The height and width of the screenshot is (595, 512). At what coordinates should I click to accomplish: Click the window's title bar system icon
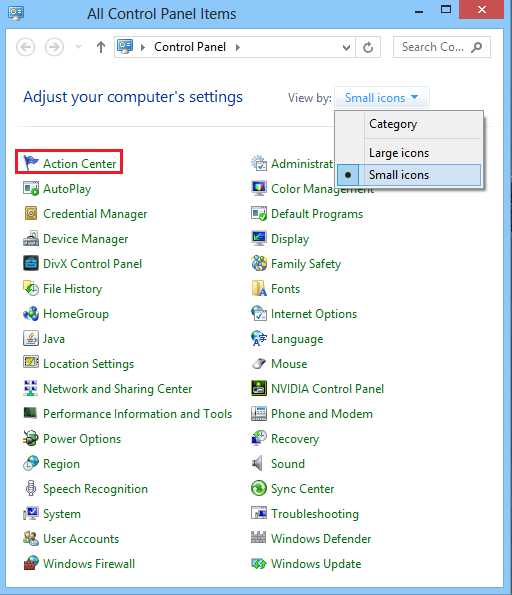coord(16,13)
